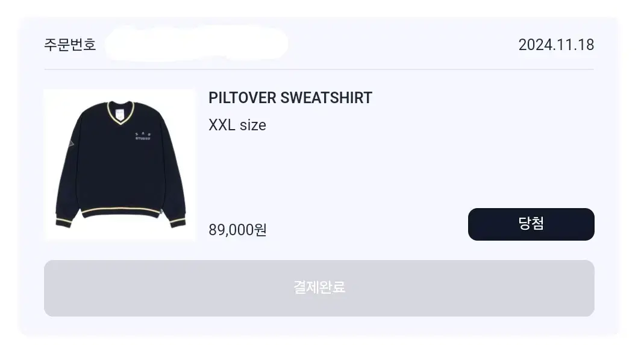Image resolution: width=644 pixels, height=345 pixels.
Task: Click the striped bottom hem of sweatshirt
Action: [120, 212]
